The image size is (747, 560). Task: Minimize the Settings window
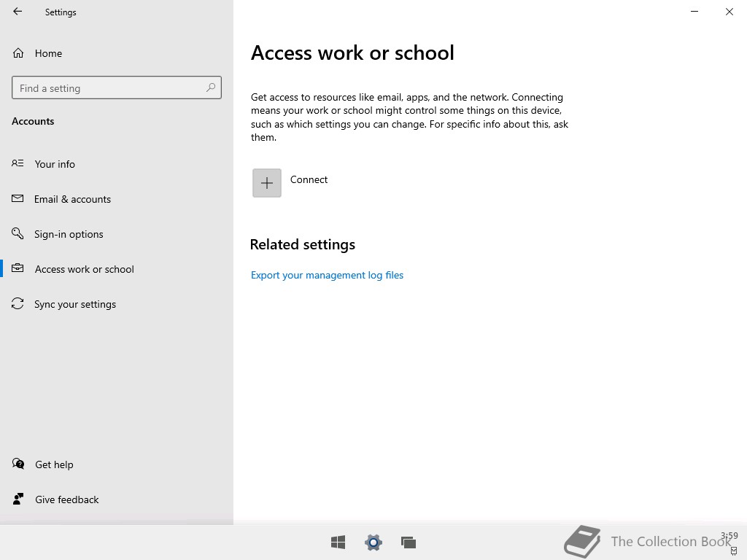pyautogui.click(x=694, y=12)
